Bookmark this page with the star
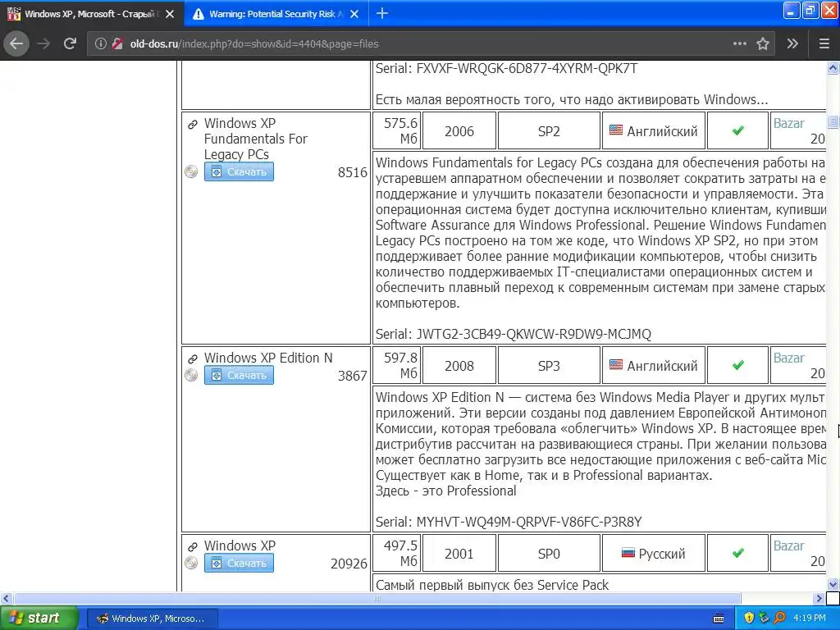Viewport: 840px width, 630px height. pos(763,43)
